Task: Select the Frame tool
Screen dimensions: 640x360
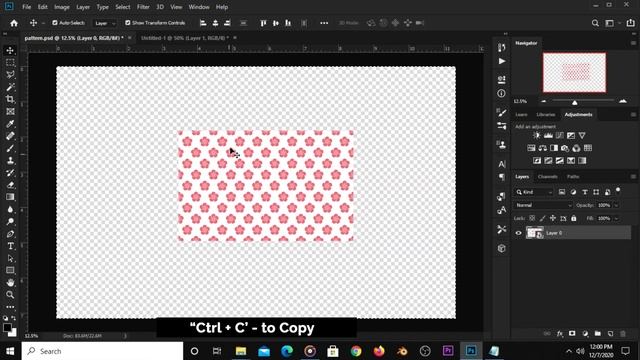Action: (10, 111)
